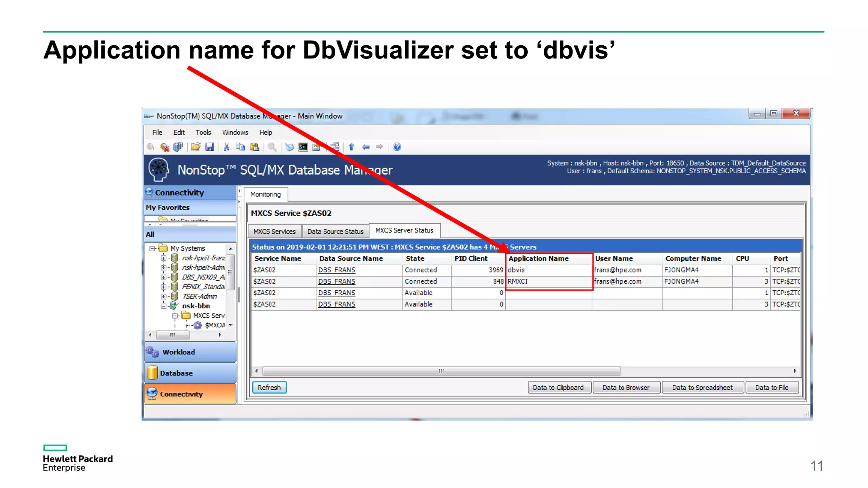Open the Edit menu

[x=179, y=132]
